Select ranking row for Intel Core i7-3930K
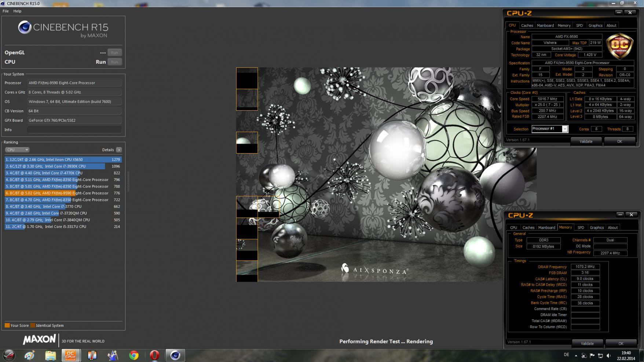644x362 pixels. tap(63, 166)
